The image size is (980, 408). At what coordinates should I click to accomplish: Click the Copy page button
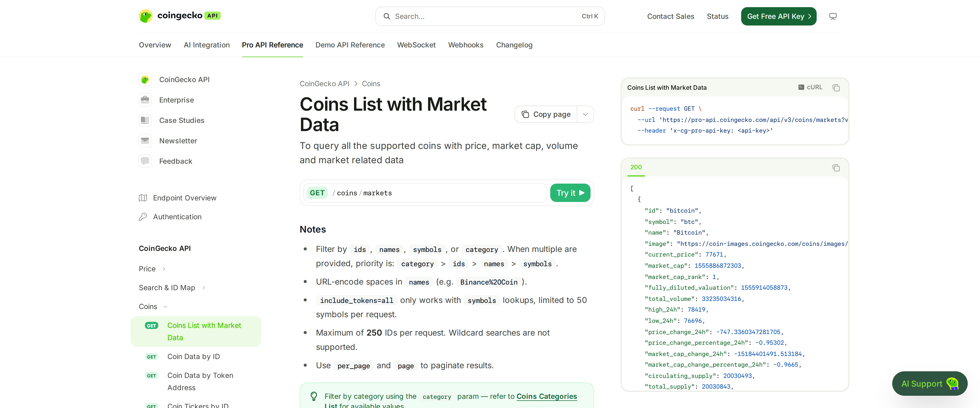tap(546, 114)
